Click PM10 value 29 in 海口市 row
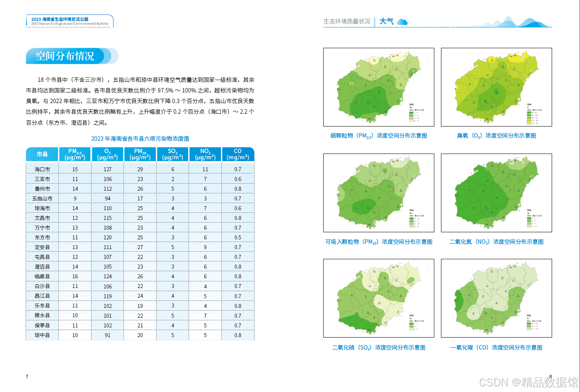The height and width of the screenshot is (392, 580). pyautogui.click(x=140, y=169)
